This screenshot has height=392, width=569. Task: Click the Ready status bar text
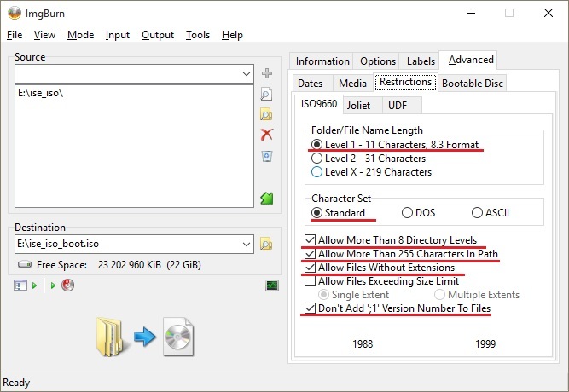pyautogui.click(x=16, y=383)
